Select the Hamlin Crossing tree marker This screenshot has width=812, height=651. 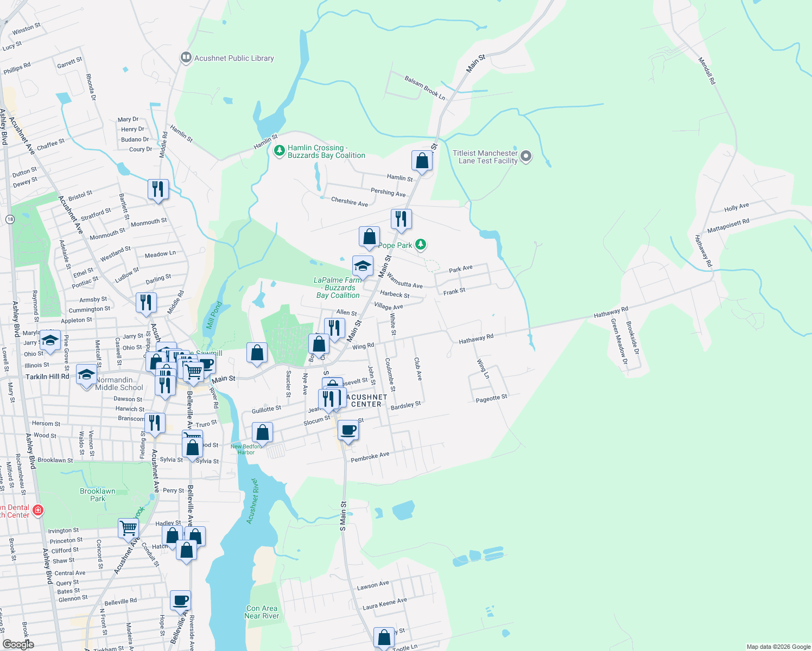(279, 151)
